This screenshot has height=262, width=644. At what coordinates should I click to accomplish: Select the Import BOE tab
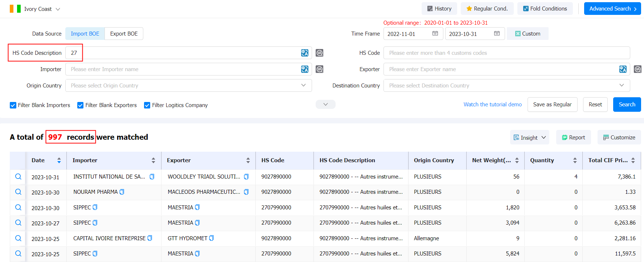coord(85,34)
